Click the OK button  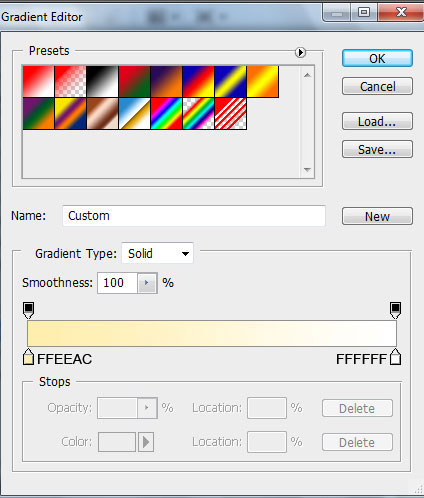coord(377,59)
